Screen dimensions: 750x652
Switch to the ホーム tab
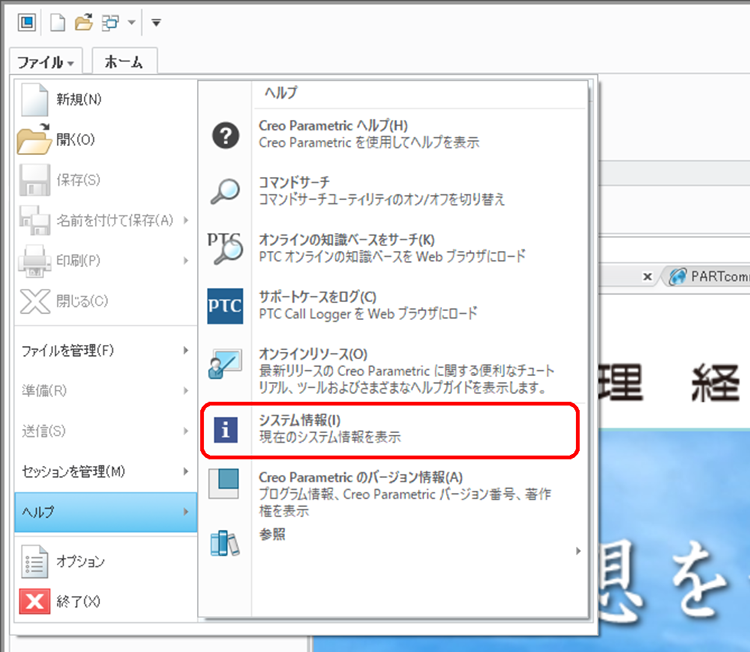pos(124,62)
